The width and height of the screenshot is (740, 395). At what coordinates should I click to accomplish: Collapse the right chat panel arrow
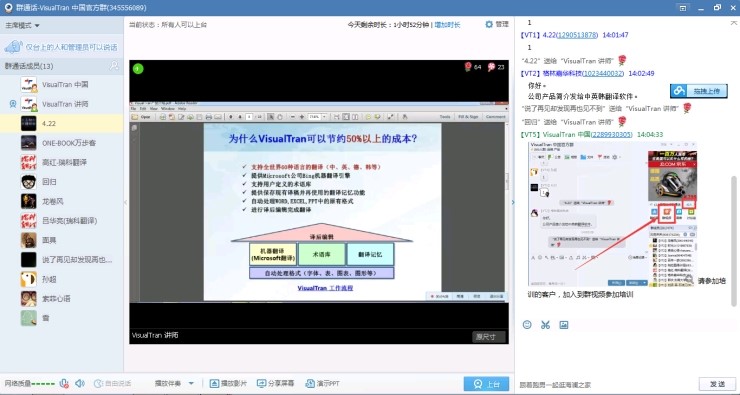point(513,202)
